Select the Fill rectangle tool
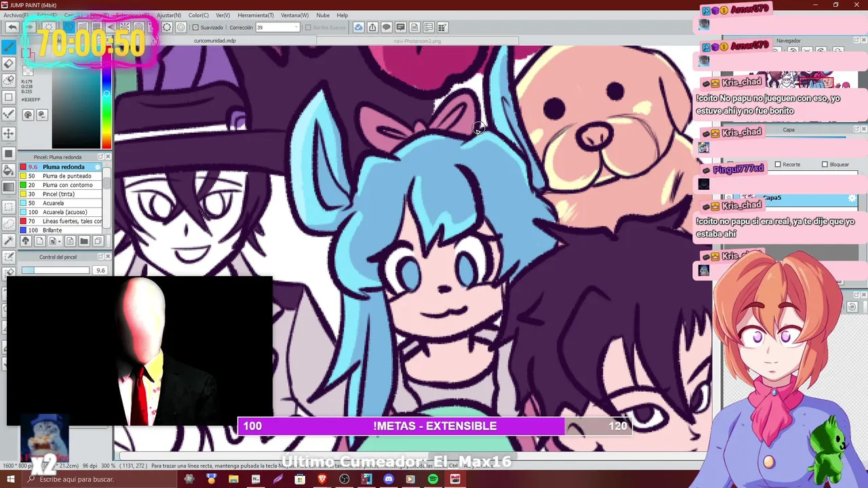Viewport: 868px width, 488px height. (9, 153)
